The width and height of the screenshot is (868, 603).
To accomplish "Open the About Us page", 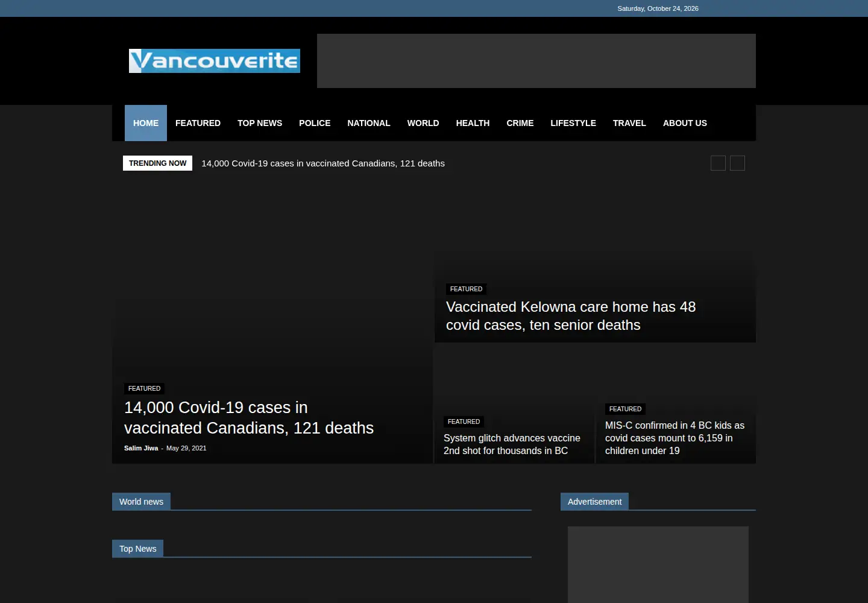I will point(685,123).
